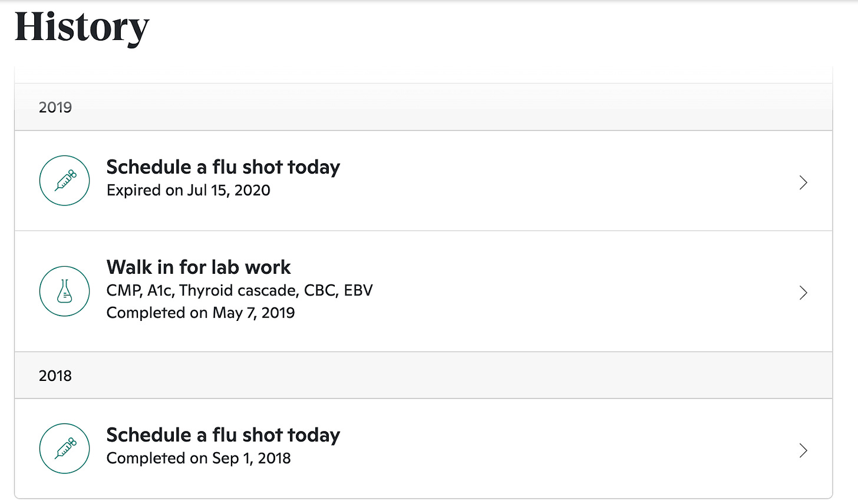858x504 pixels.
Task: Click the "Expired on Jul 15, 2020" text
Action: coord(188,190)
